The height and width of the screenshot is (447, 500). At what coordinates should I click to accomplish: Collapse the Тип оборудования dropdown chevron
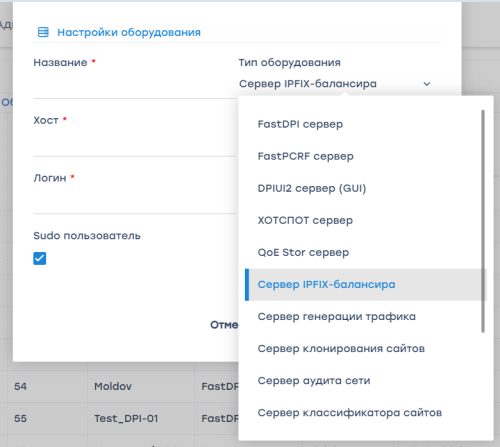(x=427, y=84)
